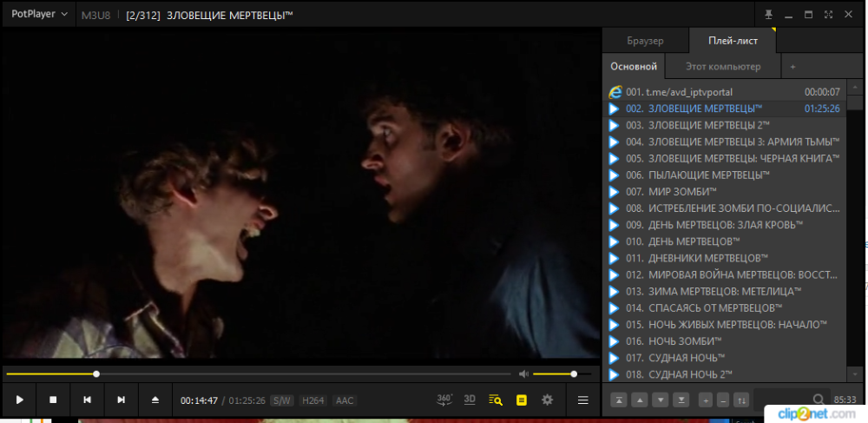Add files to playlist with plus button
This screenshot has width=868, height=423.
(x=705, y=400)
